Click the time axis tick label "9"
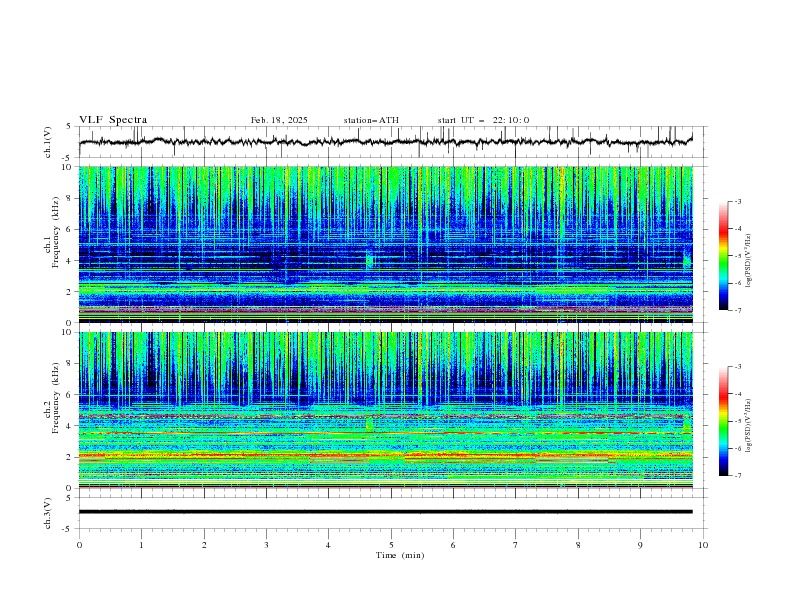The width and height of the screenshot is (792, 612). coord(640,545)
